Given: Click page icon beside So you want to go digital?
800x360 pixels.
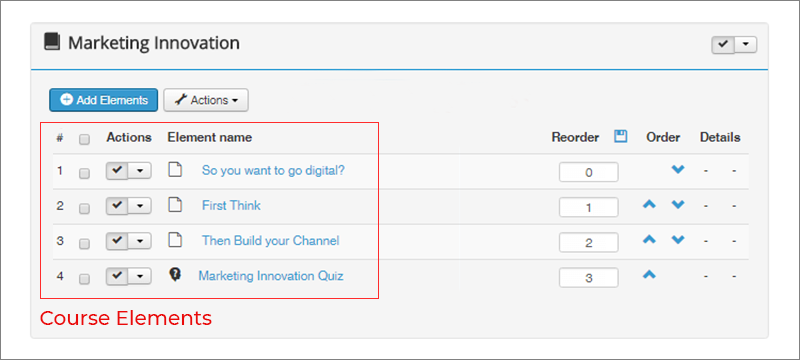Looking at the screenshot, I should (x=175, y=170).
